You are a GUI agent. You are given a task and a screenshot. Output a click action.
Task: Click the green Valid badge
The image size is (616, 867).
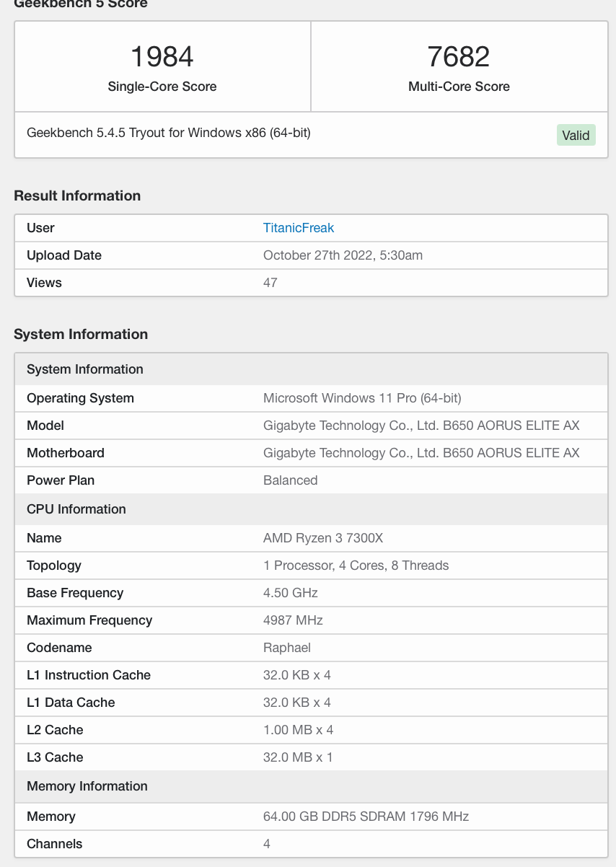point(576,136)
